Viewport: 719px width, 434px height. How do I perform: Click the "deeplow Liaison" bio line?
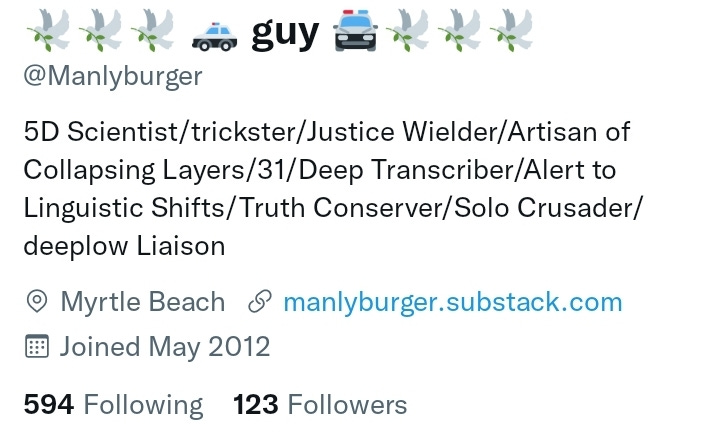point(124,246)
